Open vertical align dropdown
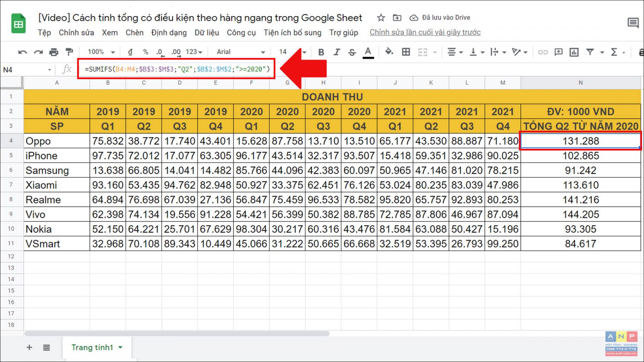Screen dimensions: 644x362 (x=477, y=52)
